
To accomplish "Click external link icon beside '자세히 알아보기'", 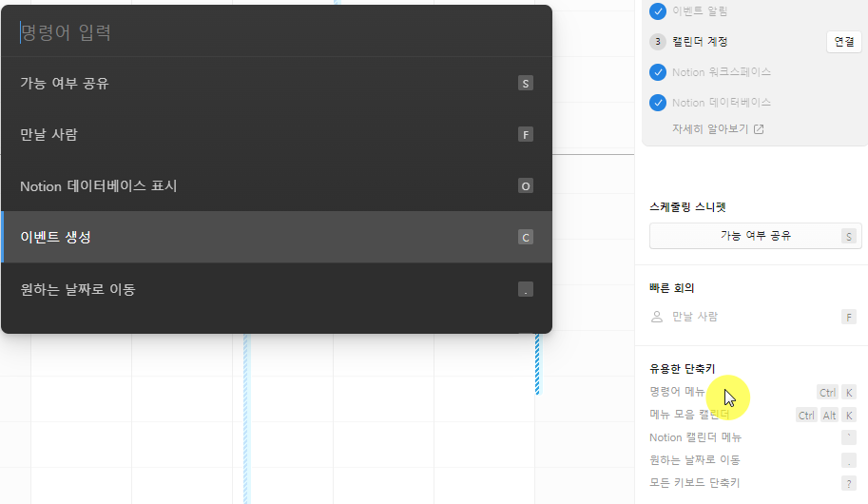I will (x=759, y=129).
